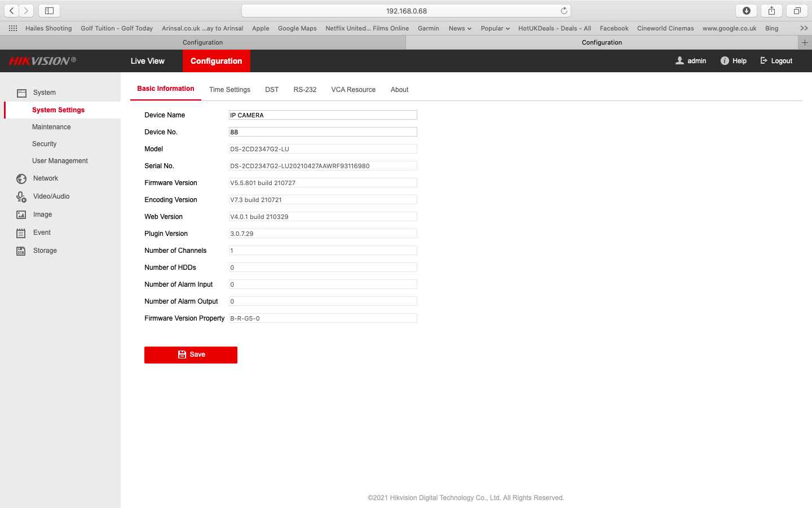Click the Image settings icon
The image size is (812, 508).
point(20,214)
